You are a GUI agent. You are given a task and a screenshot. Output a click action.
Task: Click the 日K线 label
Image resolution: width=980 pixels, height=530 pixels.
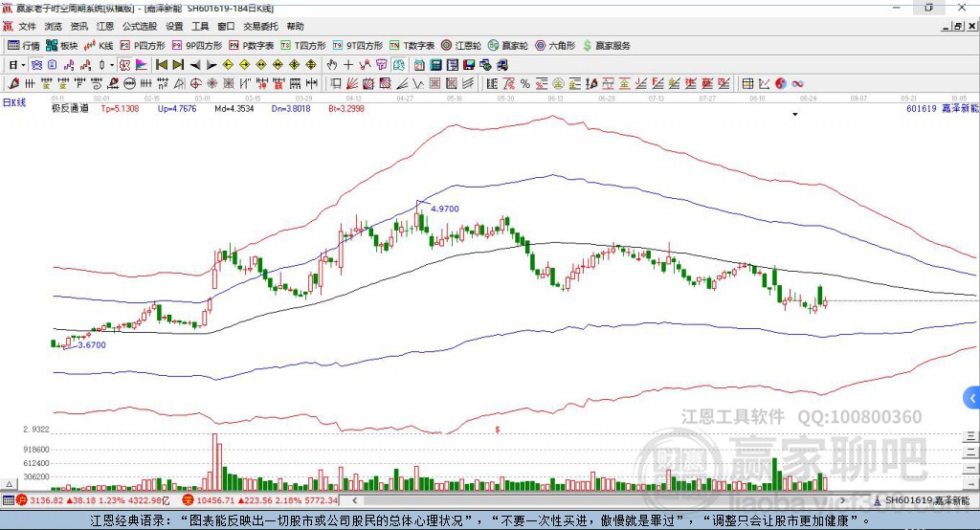coord(14,102)
